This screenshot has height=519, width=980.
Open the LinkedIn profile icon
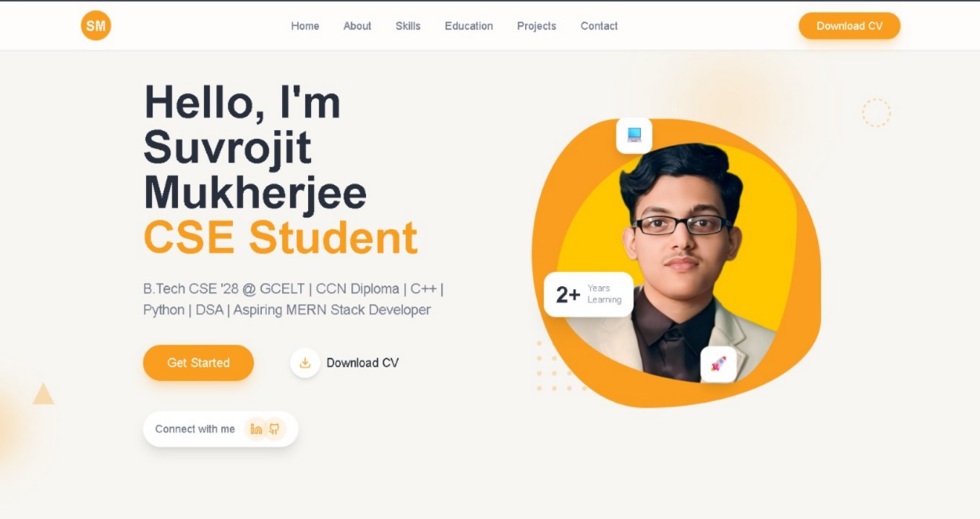[255, 429]
